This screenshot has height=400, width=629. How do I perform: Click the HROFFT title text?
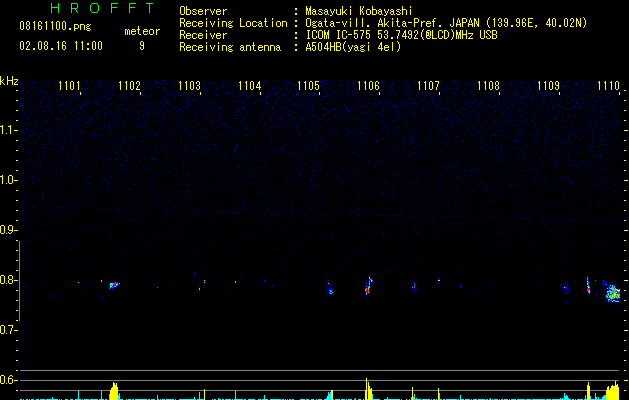click(103, 8)
